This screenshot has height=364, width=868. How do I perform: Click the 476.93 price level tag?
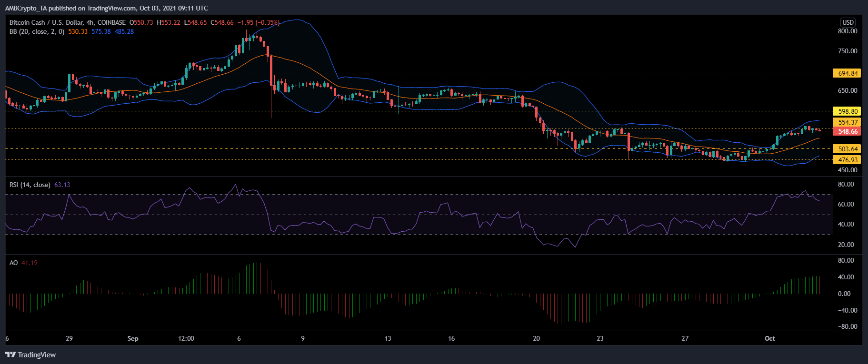pyautogui.click(x=847, y=160)
